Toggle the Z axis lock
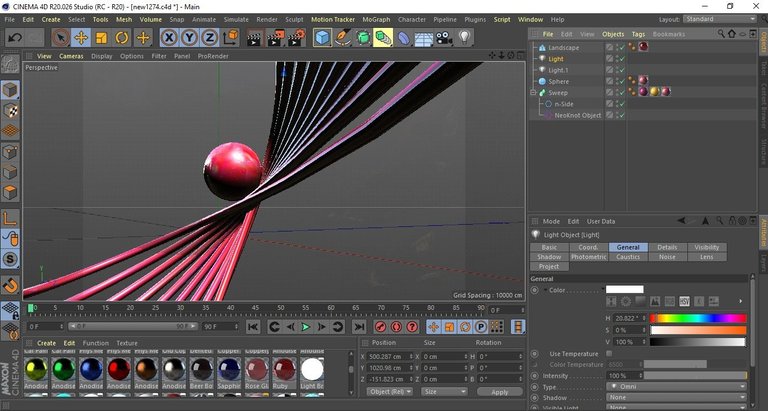The height and width of the screenshot is (411, 768). coord(210,38)
